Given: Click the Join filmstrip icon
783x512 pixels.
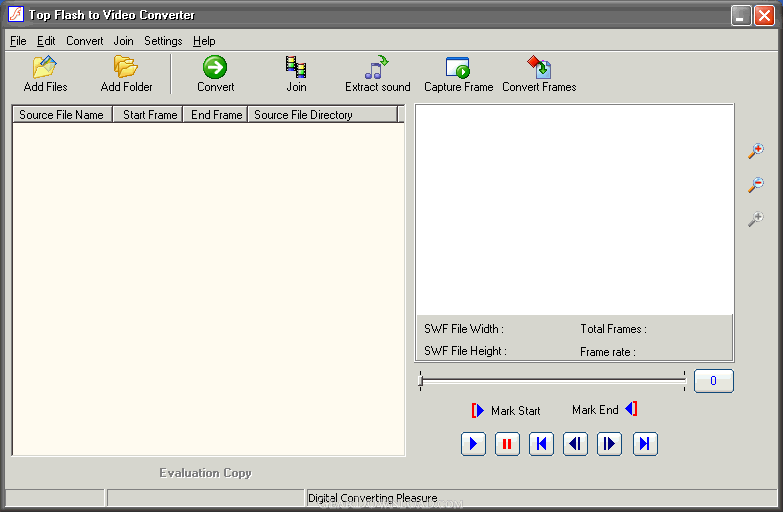Looking at the screenshot, I should click(x=296, y=67).
